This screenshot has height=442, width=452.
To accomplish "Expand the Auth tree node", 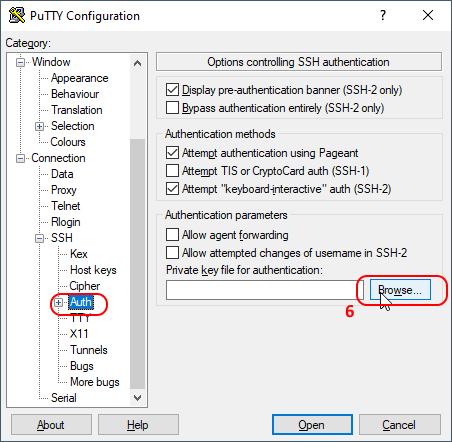I will pos(59,302).
